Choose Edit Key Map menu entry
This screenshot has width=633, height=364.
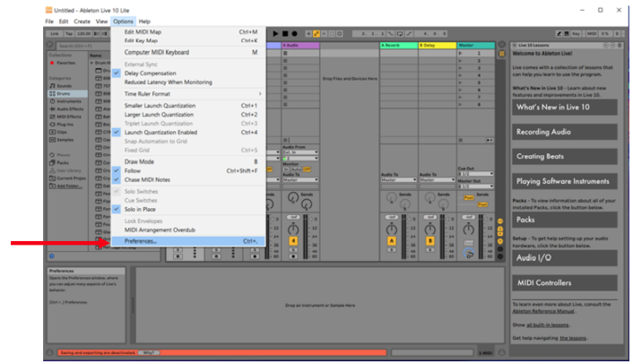188,40
